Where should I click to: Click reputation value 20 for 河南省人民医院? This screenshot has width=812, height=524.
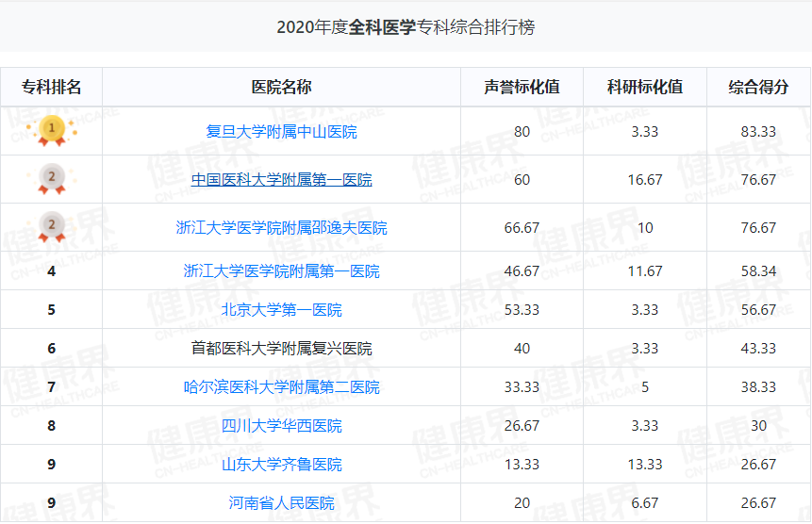tap(522, 502)
